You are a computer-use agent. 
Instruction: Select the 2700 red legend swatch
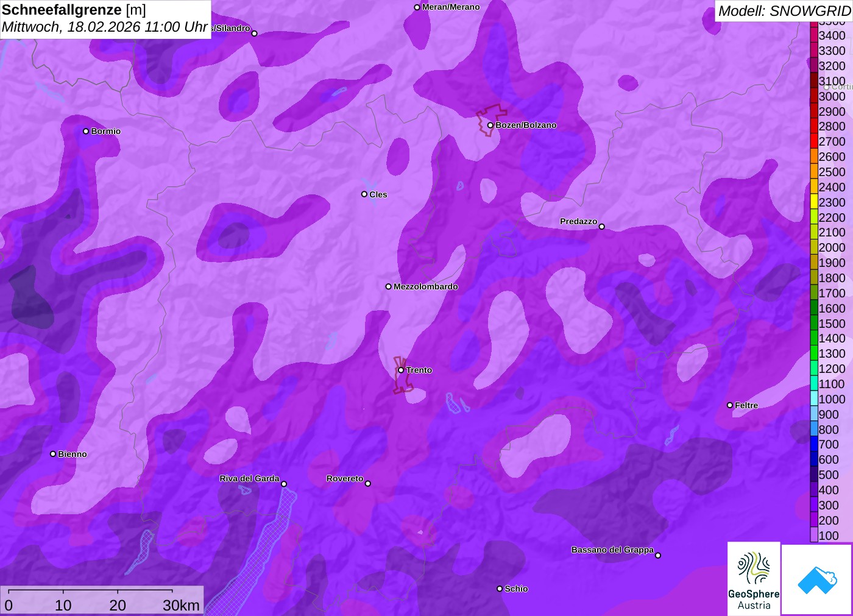pyautogui.click(x=814, y=141)
